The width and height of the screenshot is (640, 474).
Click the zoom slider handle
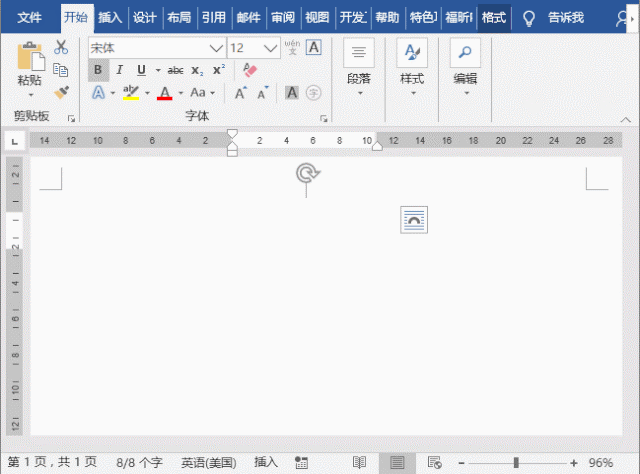pos(516,463)
